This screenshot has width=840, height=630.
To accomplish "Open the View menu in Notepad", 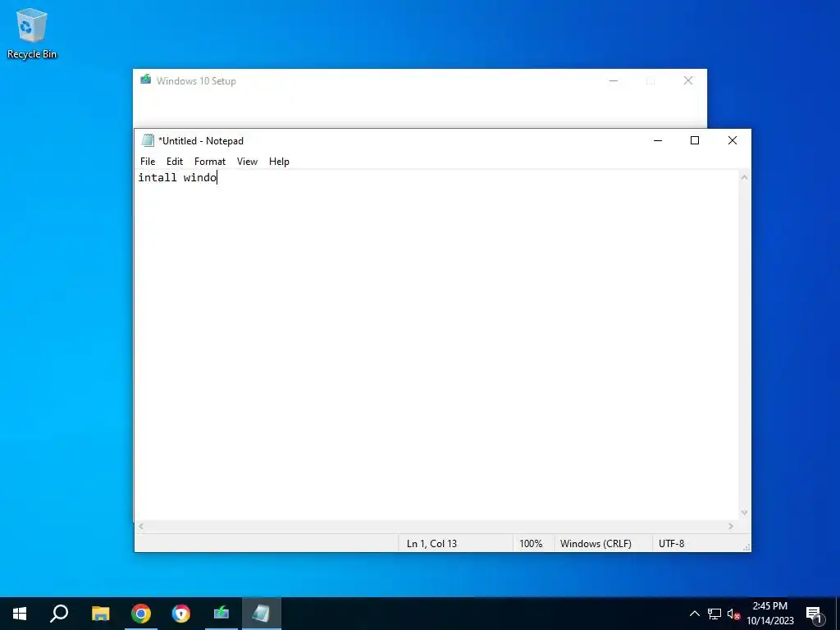I will click(x=247, y=162).
